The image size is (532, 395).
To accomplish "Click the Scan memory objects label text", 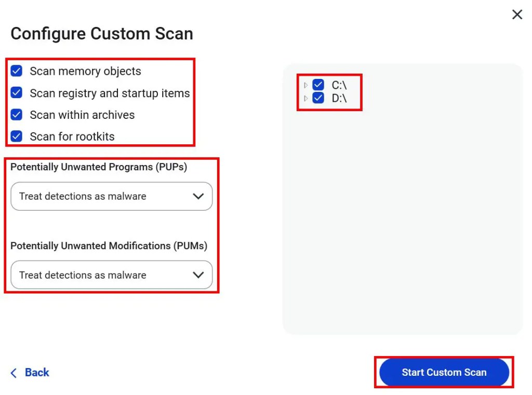I will coord(85,71).
